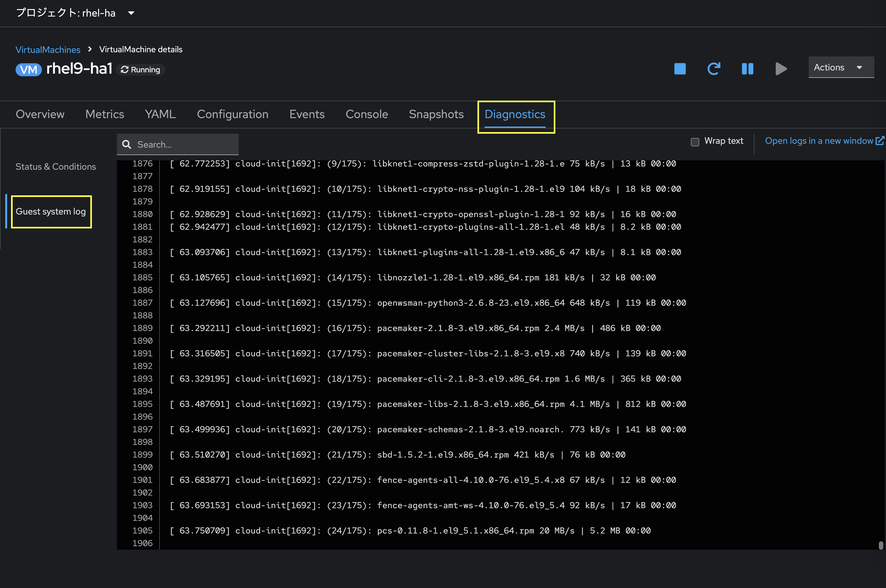The height and width of the screenshot is (588, 886).
Task: Open Status & Conditions in the diagnostics sidebar
Action: tap(55, 166)
